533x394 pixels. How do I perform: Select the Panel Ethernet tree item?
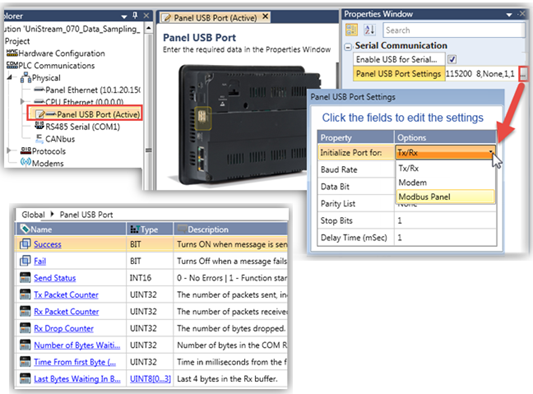point(93,90)
